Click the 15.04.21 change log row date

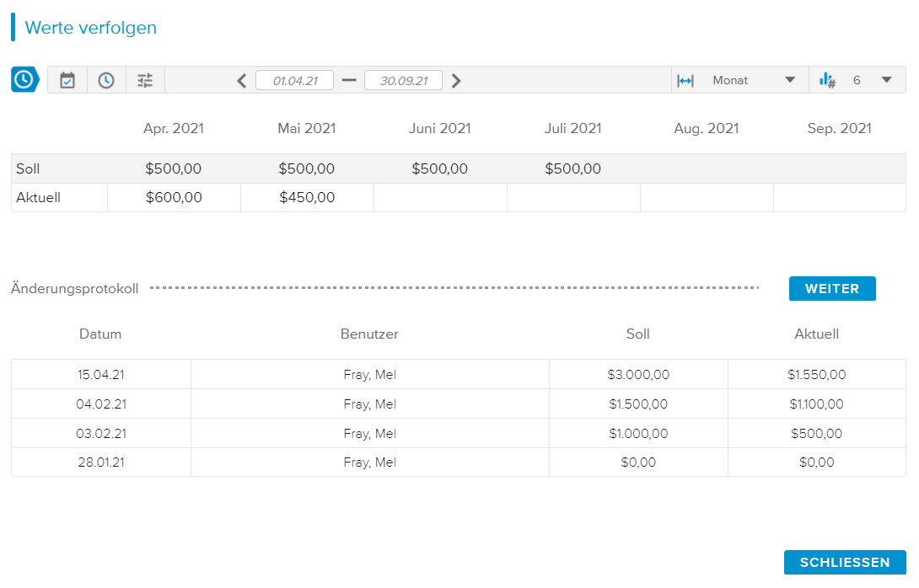point(100,375)
